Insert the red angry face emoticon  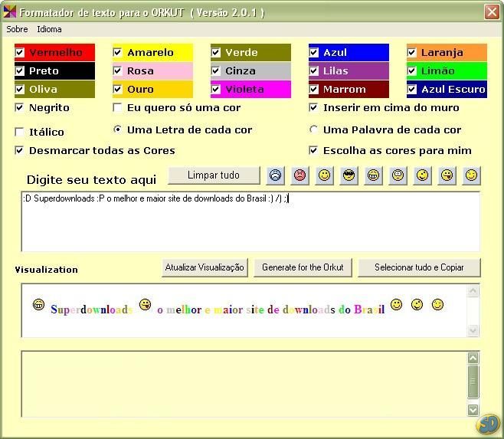(300, 175)
